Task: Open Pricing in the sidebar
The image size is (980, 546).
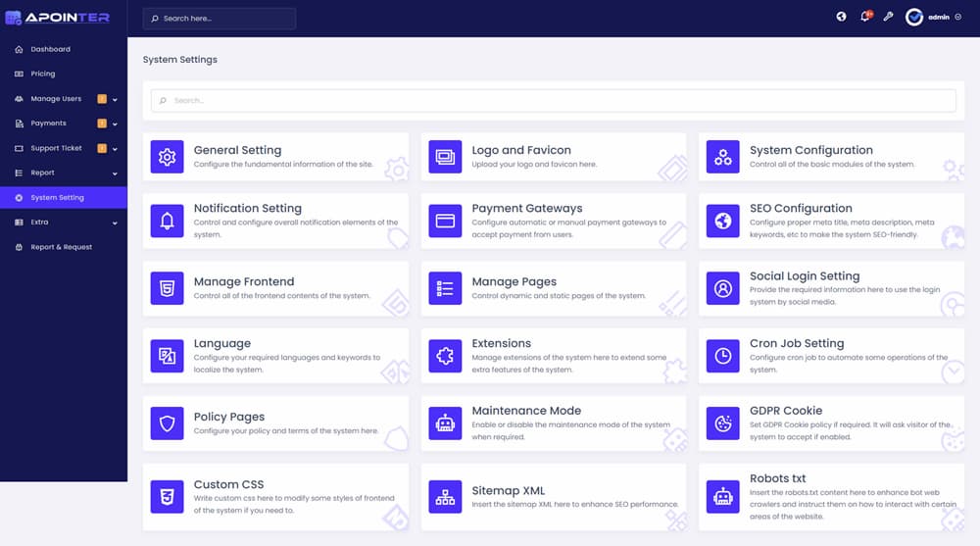Action: point(63,74)
